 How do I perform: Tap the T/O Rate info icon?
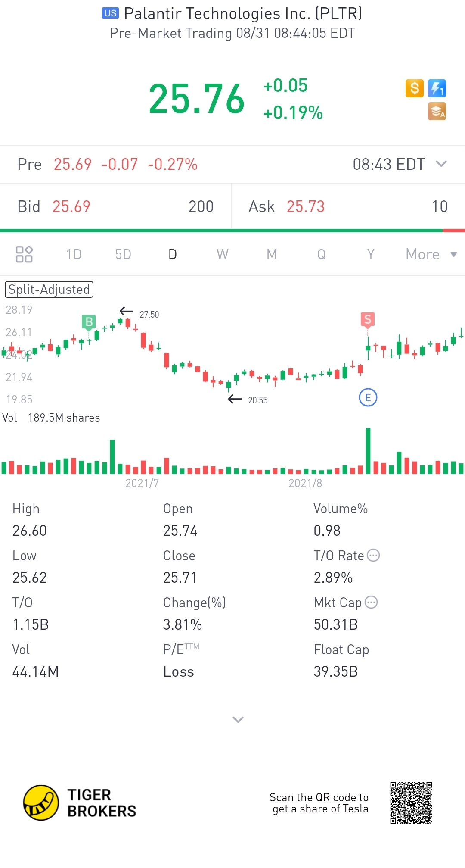373,555
